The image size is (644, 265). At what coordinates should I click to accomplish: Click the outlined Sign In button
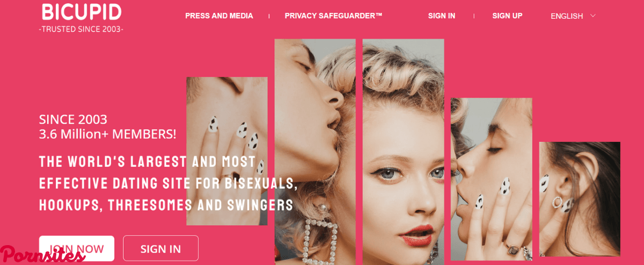[x=160, y=248]
